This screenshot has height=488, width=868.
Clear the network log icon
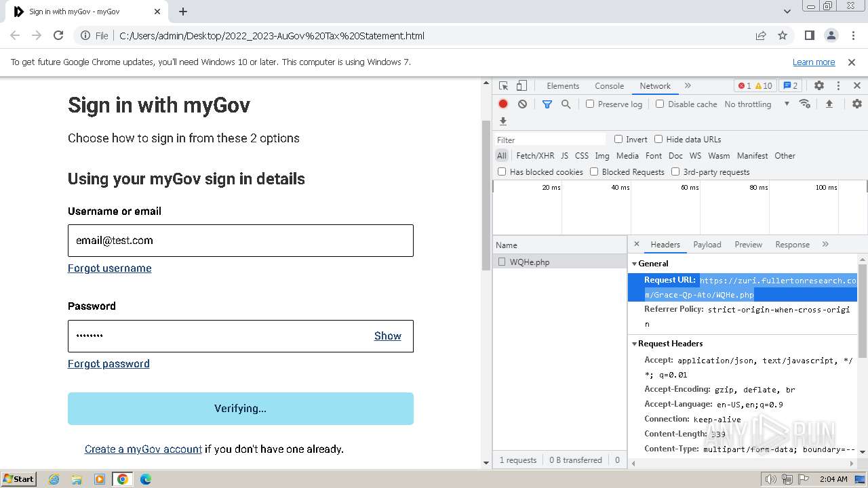522,104
